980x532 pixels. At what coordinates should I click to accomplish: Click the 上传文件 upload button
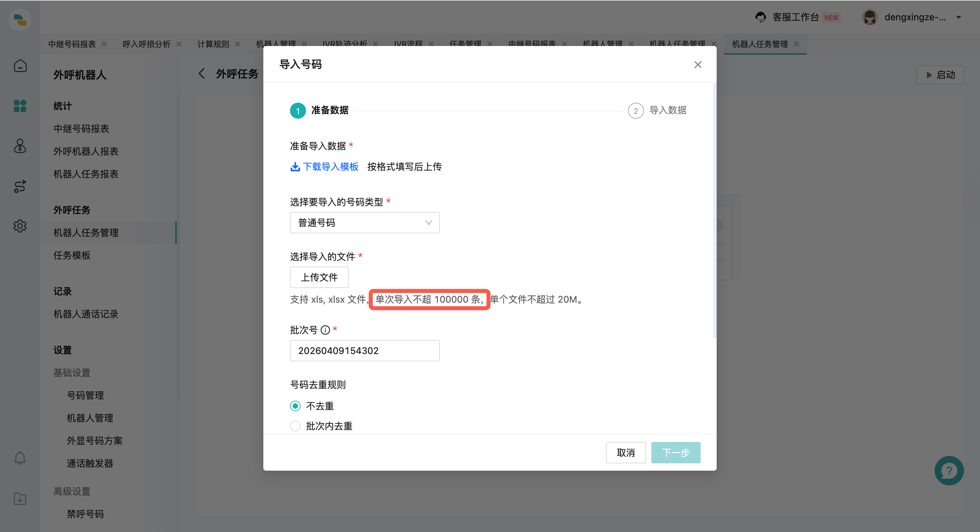click(x=319, y=277)
